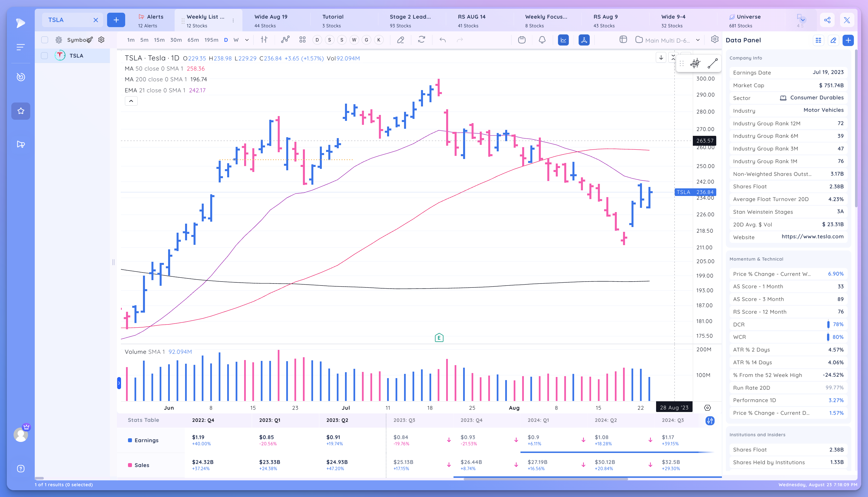Image resolution: width=868 pixels, height=497 pixels.
Task: Expand the left volume pane handle
Action: pos(119,383)
